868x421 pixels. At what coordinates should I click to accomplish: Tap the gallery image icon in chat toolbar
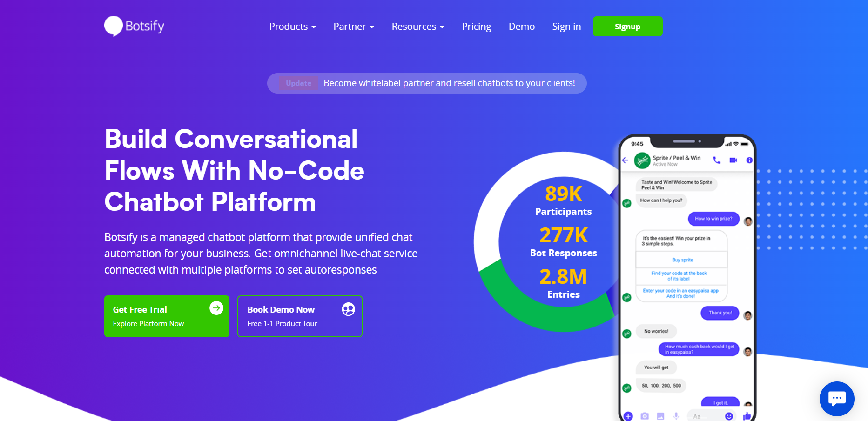[x=660, y=416]
